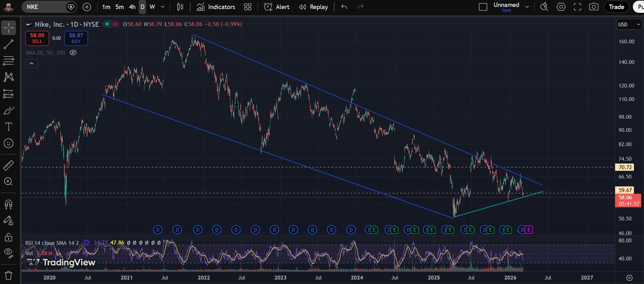This screenshot has width=644, height=284.
Task: Open the emoji icons tool
Action: (9, 143)
